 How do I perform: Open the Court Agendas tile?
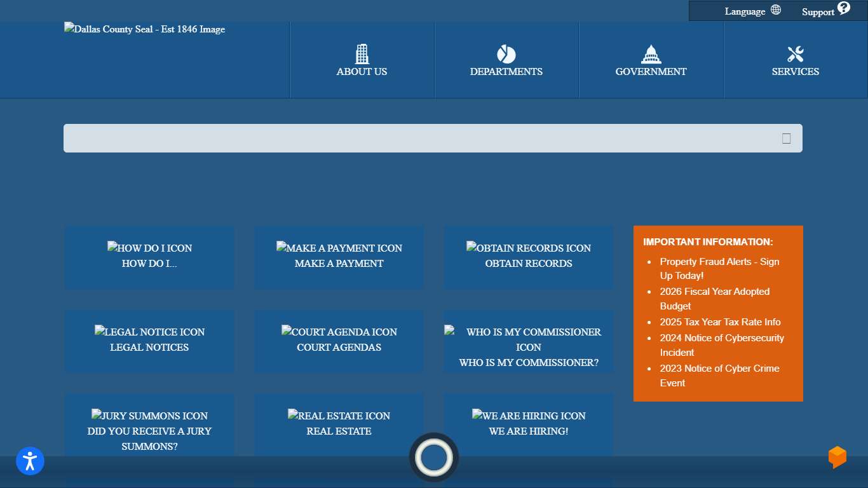pos(339,341)
